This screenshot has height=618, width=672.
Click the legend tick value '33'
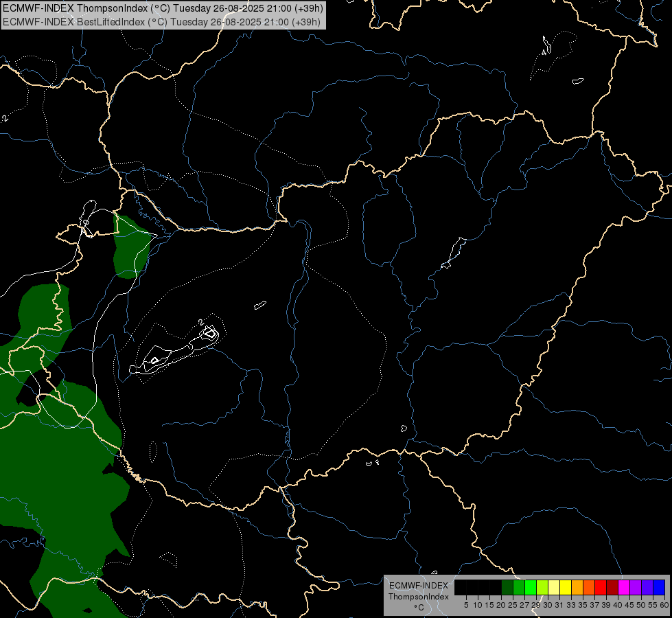click(571, 605)
